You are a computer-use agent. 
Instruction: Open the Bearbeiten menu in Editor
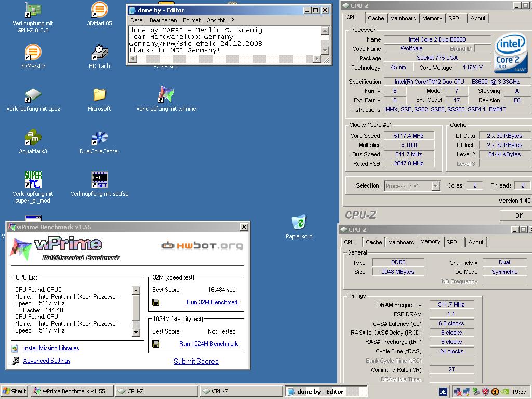click(163, 20)
